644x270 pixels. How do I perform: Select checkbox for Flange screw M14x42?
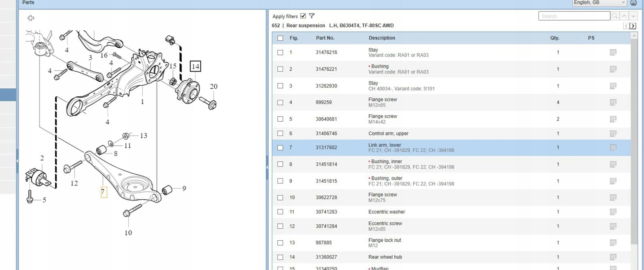point(280,119)
